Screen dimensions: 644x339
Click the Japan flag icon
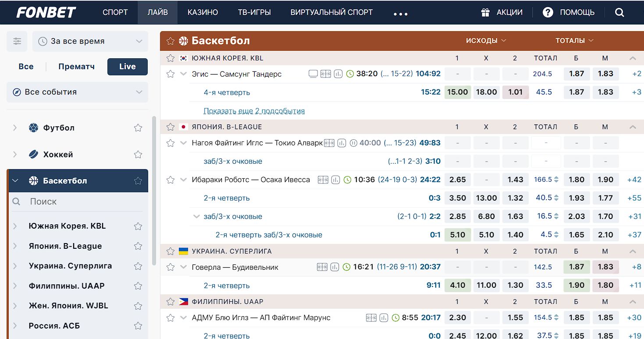pos(183,127)
